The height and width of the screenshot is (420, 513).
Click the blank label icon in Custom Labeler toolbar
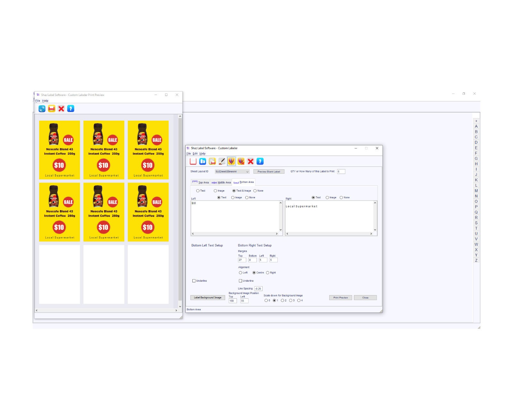click(193, 161)
